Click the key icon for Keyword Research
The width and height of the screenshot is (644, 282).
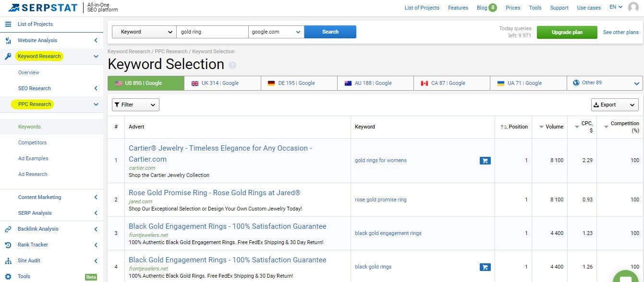click(x=8, y=56)
